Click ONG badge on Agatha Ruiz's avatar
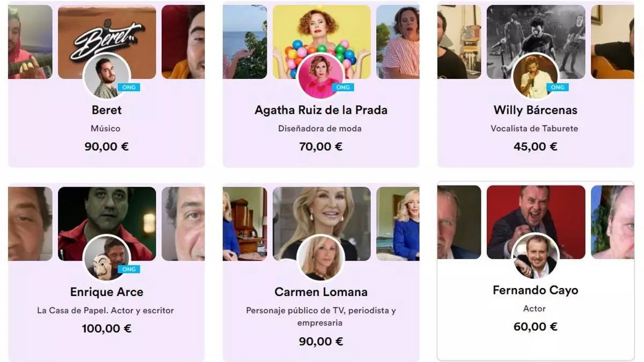The image size is (644, 362). tap(343, 87)
